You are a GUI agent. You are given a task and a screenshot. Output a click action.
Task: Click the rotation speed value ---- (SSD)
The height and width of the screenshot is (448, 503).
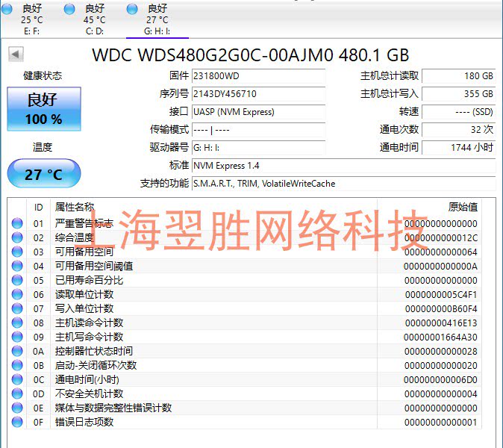coord(459,112)
